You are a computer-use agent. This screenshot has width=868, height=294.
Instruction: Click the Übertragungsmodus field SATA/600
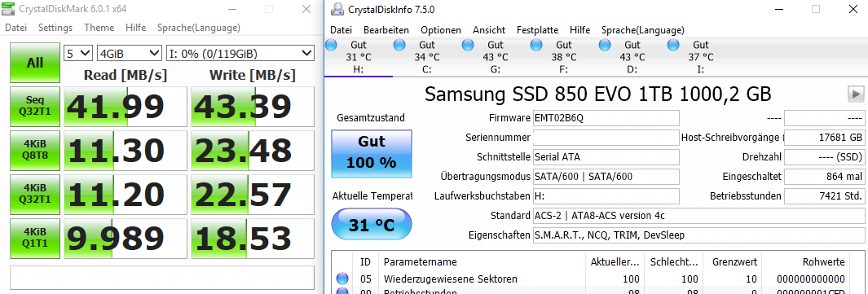click(606, 176)
